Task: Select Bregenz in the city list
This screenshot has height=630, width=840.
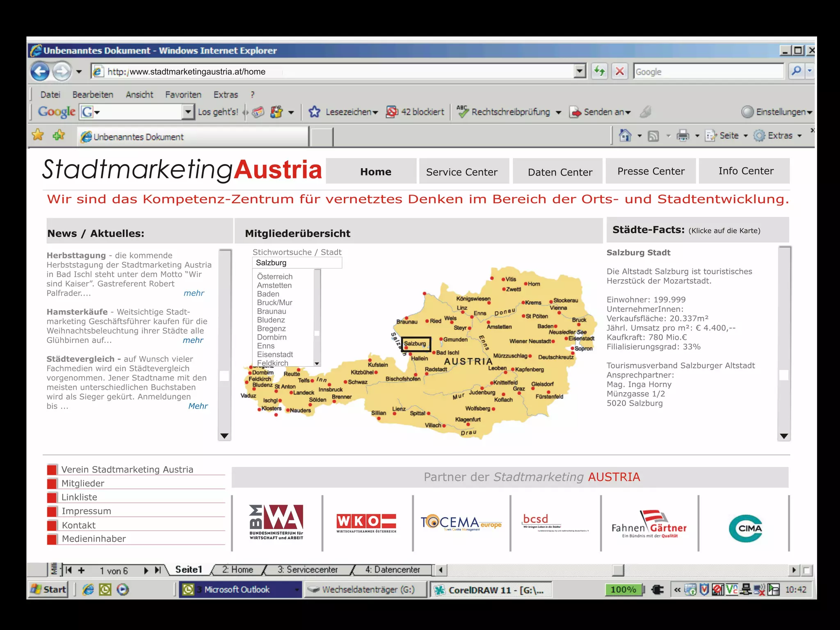Action: point(271,329)
